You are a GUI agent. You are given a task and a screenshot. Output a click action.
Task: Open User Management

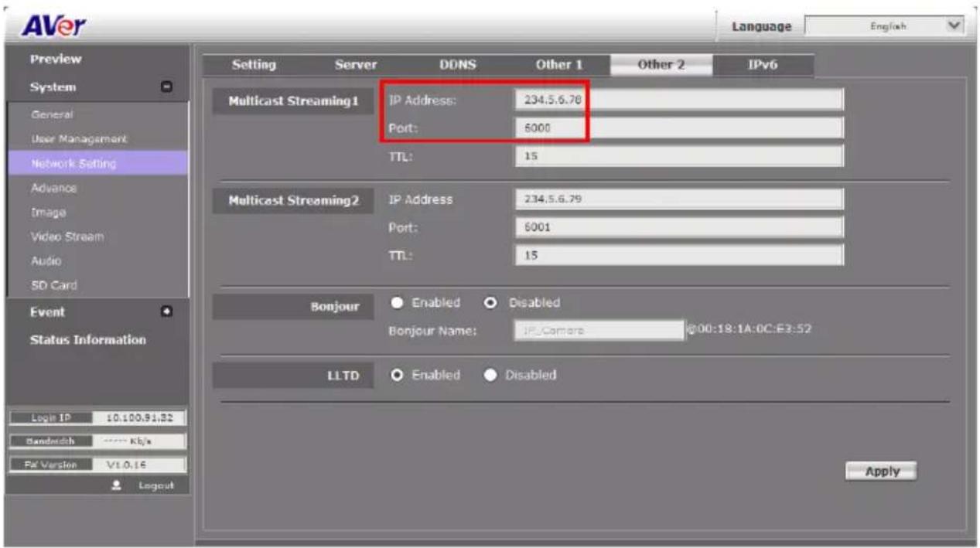(x=80, y=139)
